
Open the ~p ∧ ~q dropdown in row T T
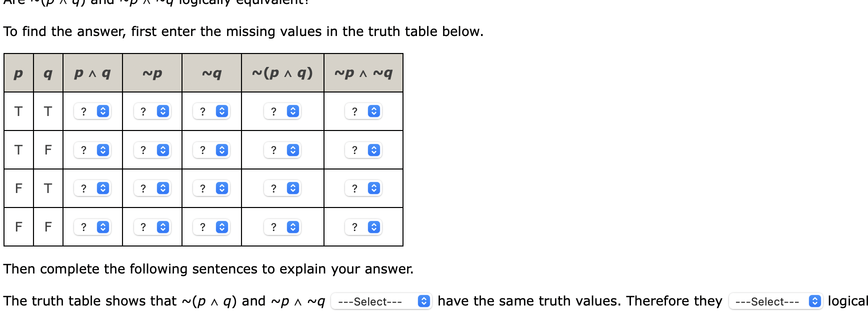[x=363, y=111]
